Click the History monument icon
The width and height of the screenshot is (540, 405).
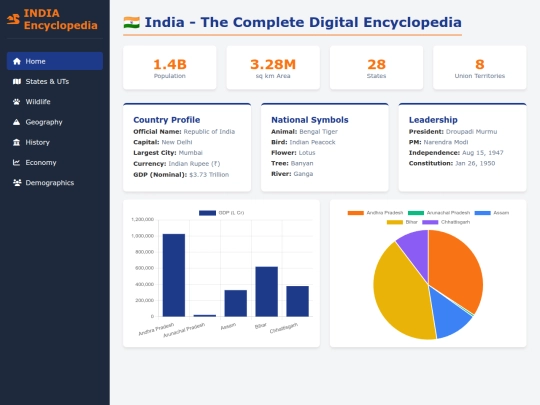click(x=17, y=143)
